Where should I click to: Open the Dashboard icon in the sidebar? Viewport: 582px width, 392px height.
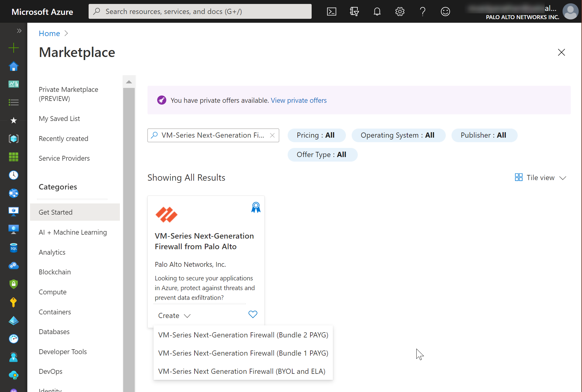(14, 84)
